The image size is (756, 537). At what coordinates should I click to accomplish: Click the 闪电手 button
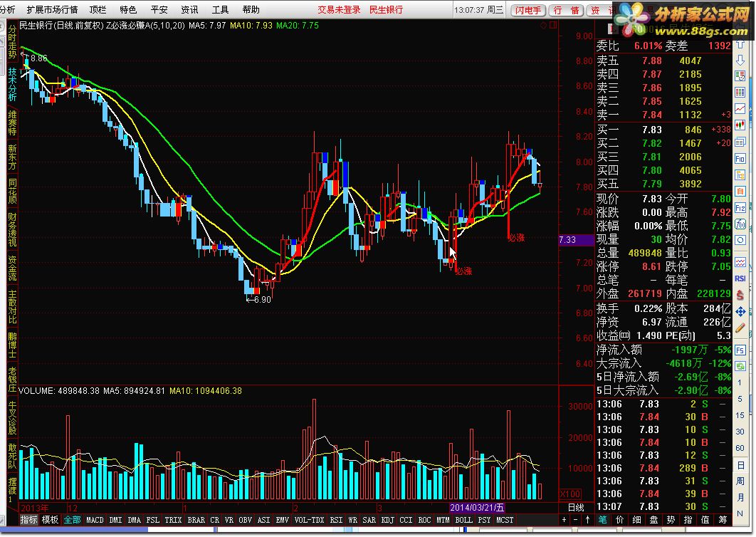point(528,10)
